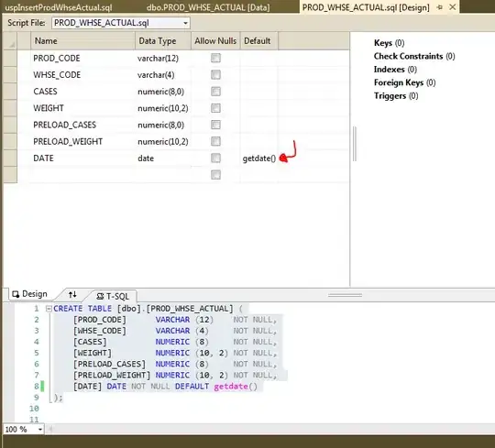Viewport: 495px width, 448px height.
Task: Click the vertical splitter beside the grid
Action: click(355, 144)
